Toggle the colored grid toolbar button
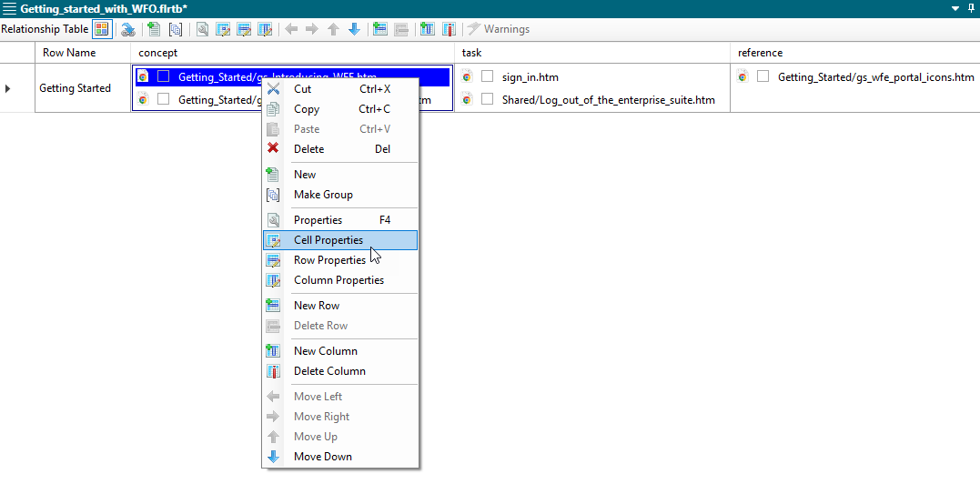980x484 pixels. (102, 29)
